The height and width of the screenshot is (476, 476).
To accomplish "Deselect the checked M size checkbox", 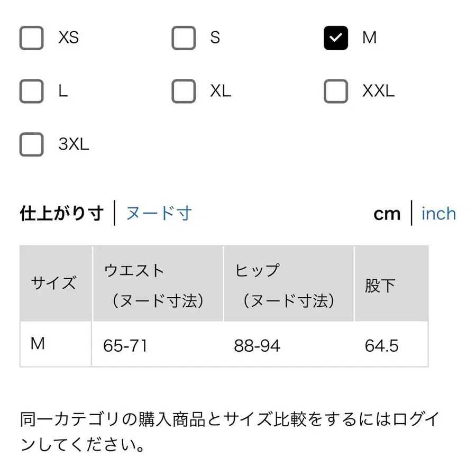I will pos(336,38).
